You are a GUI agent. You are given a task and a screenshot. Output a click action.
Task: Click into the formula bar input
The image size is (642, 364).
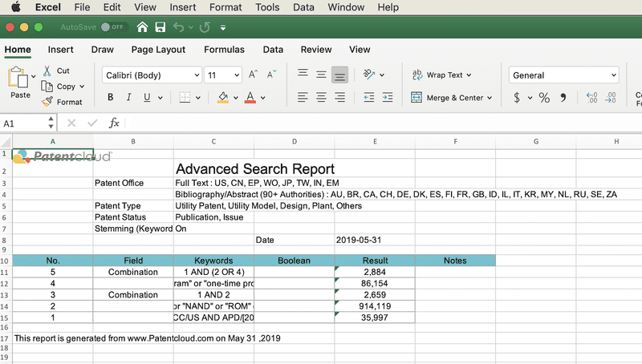click(x=384, y=123)
